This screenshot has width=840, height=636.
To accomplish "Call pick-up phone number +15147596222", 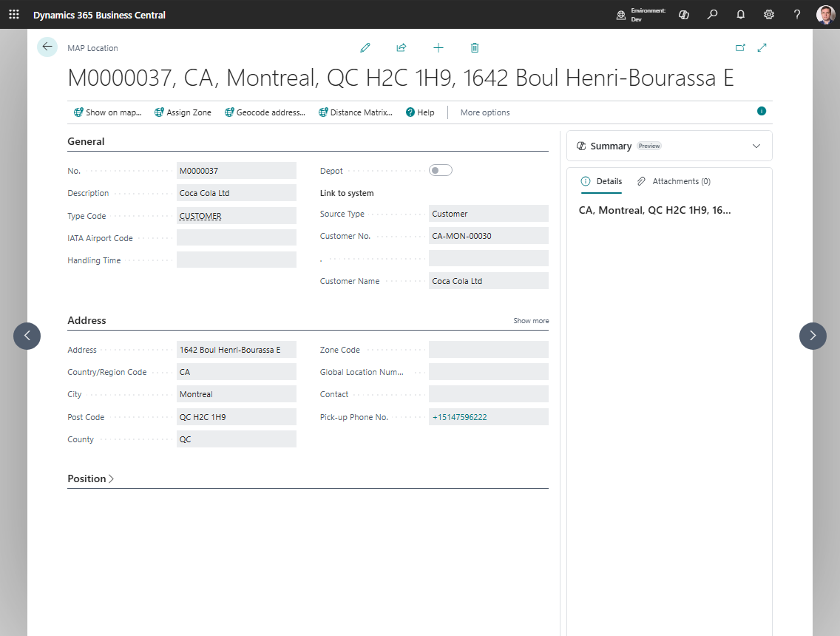I will [460, 417].
